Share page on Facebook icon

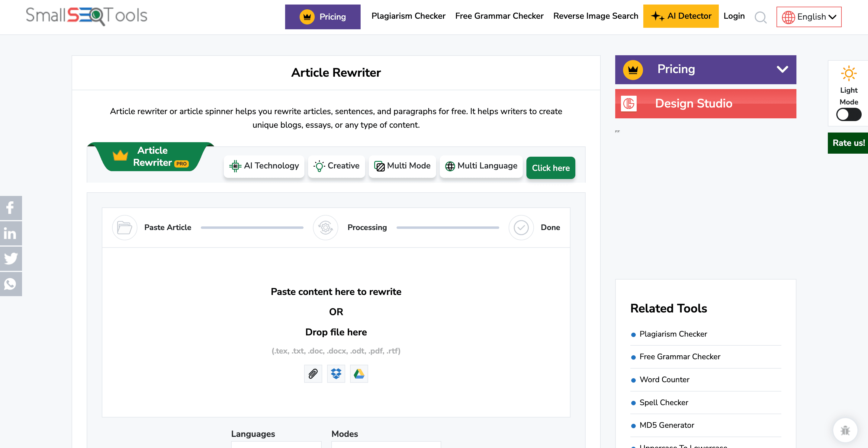(11, 207)
